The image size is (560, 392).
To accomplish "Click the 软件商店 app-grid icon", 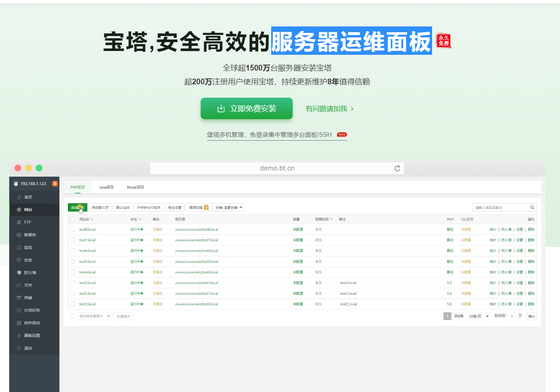I will (x=19, y=323).
